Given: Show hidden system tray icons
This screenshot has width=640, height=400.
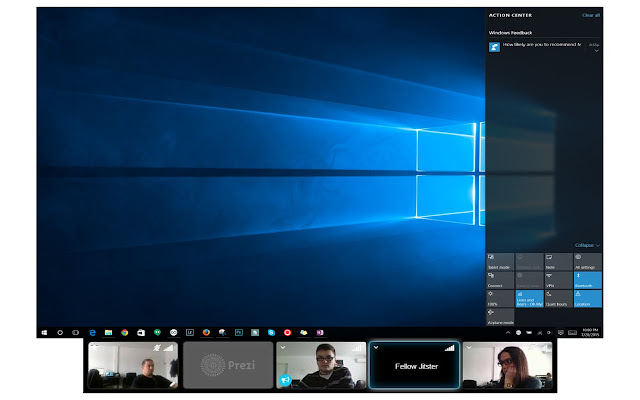Looking at the screenshot, I should [508, 333].
